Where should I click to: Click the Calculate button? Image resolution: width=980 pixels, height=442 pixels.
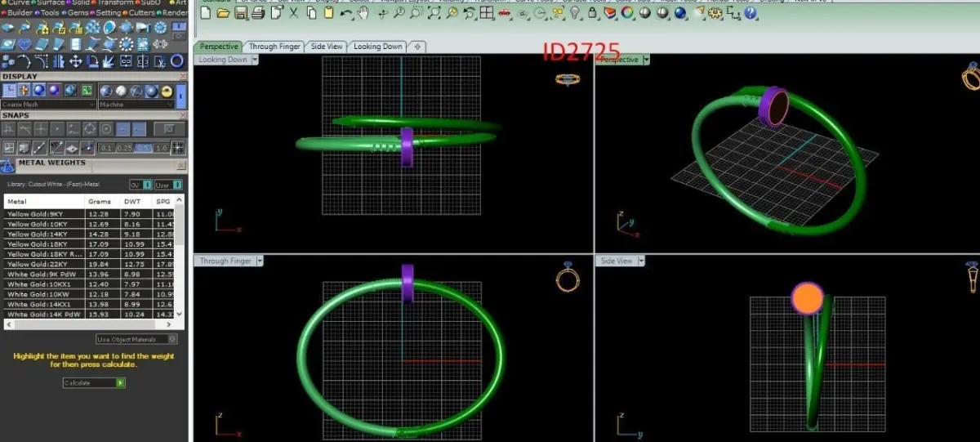(x=95, y=382)
